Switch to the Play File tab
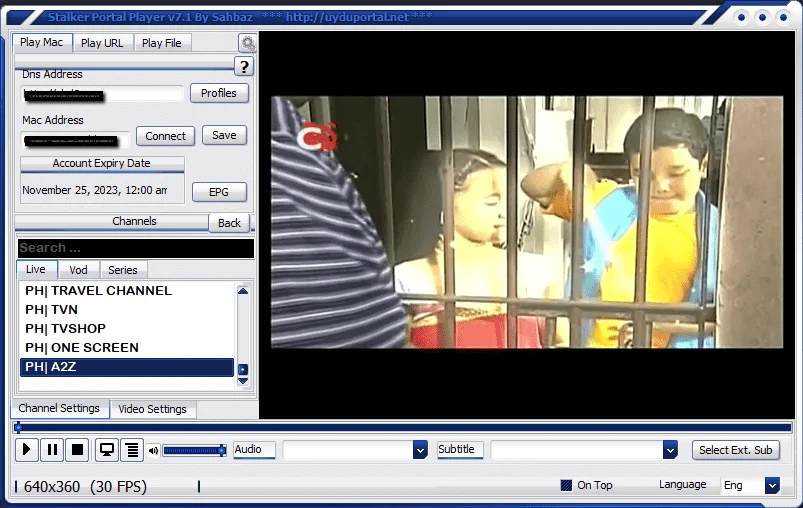The height and width of the screenshot is (508, 803). [x=162, y=43]
